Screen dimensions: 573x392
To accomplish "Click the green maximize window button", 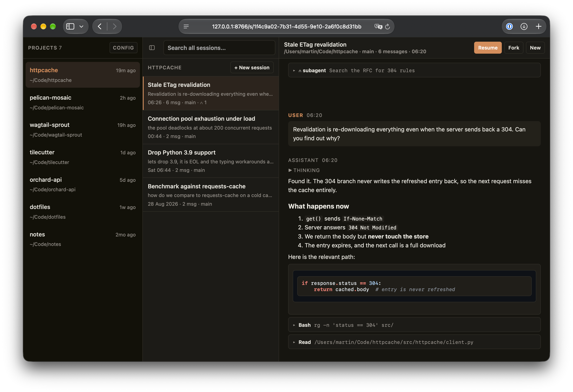I will 53,26.
